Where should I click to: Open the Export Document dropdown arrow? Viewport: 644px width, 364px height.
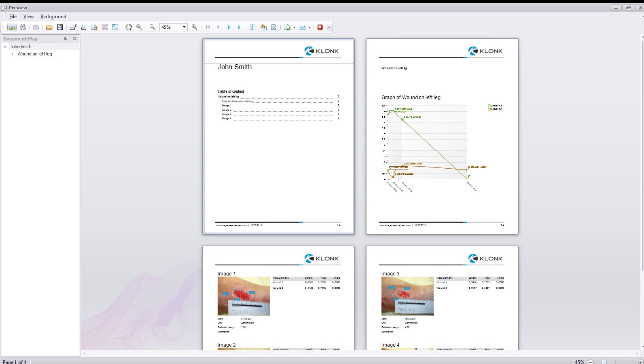point(294,27)
